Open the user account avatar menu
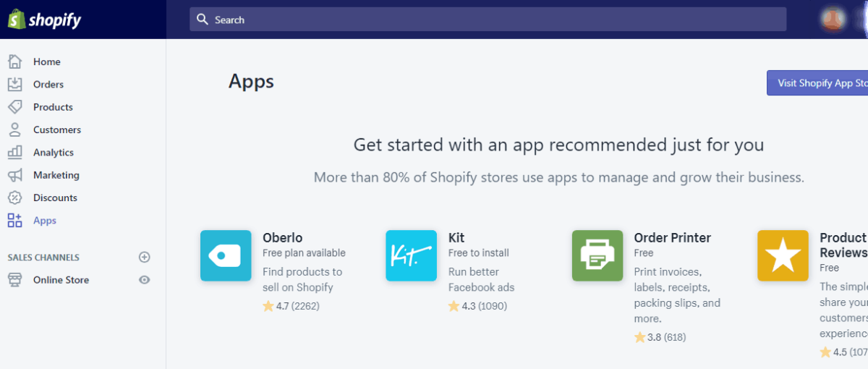The height and width of the screenshot is (369, 868). click(834, 20)
